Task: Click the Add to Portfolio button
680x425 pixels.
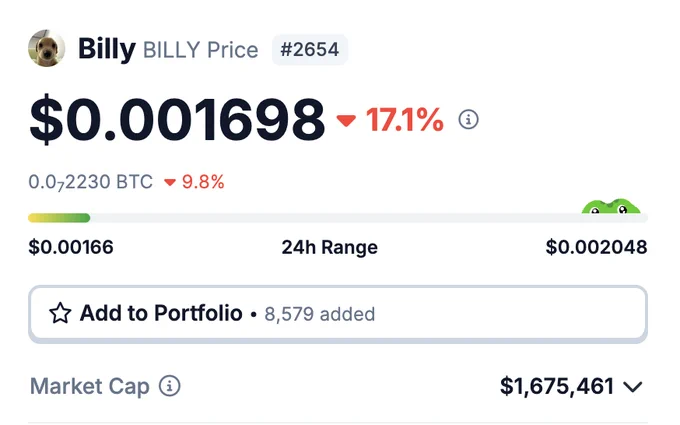Action: tap(338, 314)
